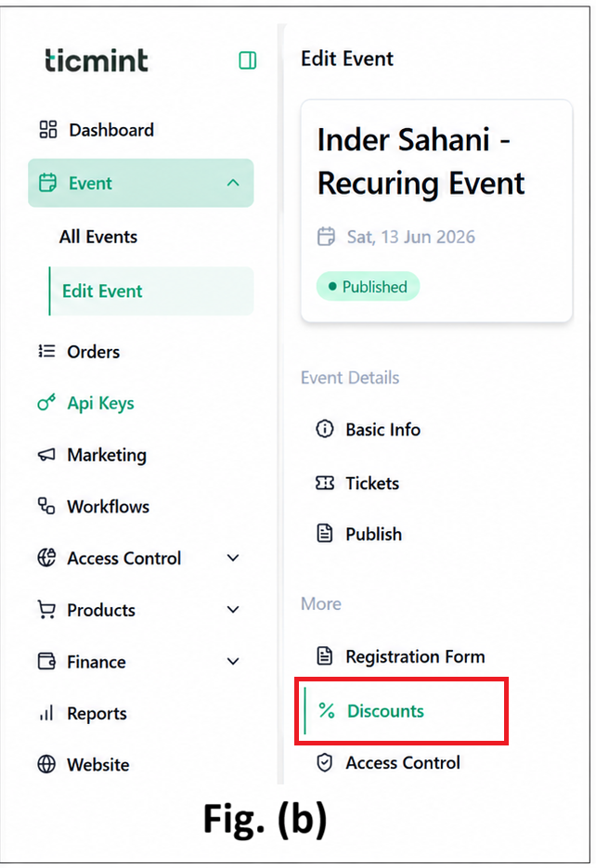This screenshot has width=596, height=868.
Task: Expand the Products dropdown chevron
Action: point(233,610)
